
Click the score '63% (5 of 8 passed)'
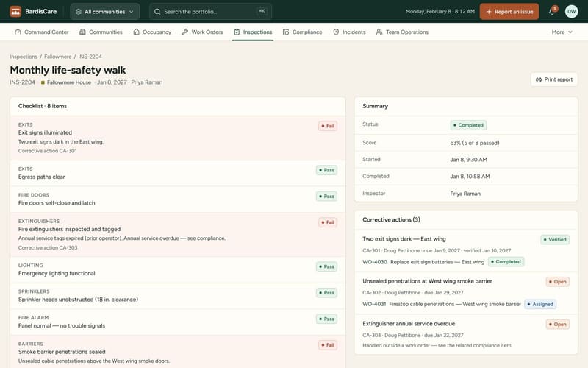475,143
